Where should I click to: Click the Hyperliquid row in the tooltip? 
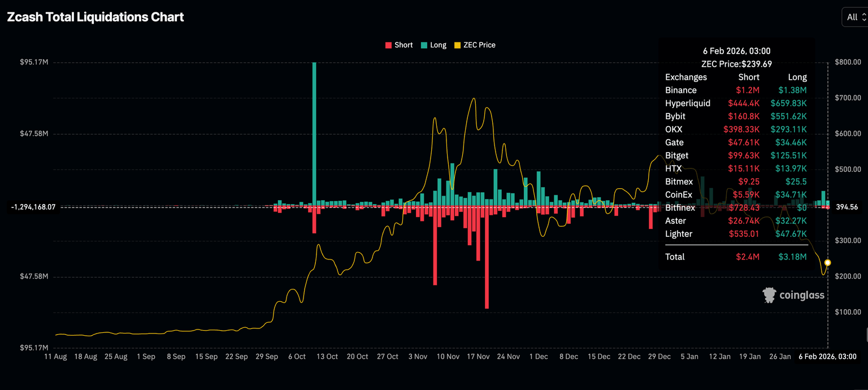tap(736, 103)
